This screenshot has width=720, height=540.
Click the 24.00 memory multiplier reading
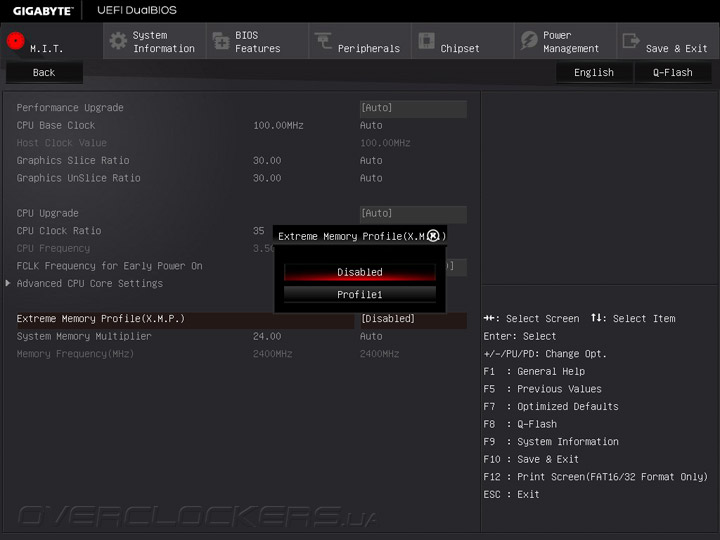267,336
